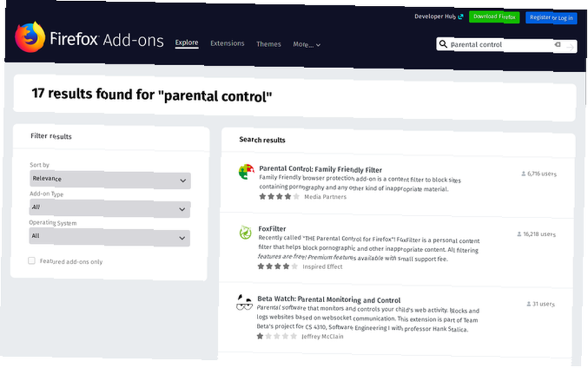Go to the Extensions tab

[x=227, y=43]
